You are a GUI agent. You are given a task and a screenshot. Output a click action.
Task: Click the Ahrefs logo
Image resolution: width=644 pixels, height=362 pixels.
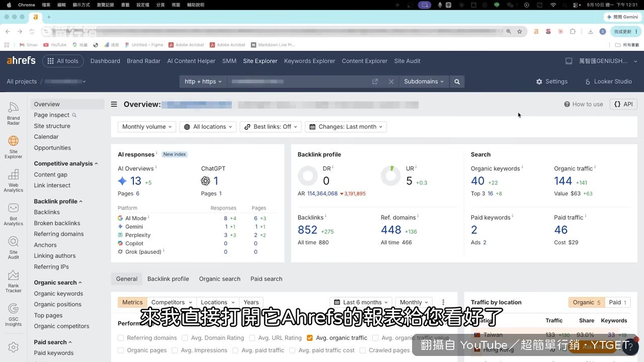pyautogui.click(x=21, y=61)
